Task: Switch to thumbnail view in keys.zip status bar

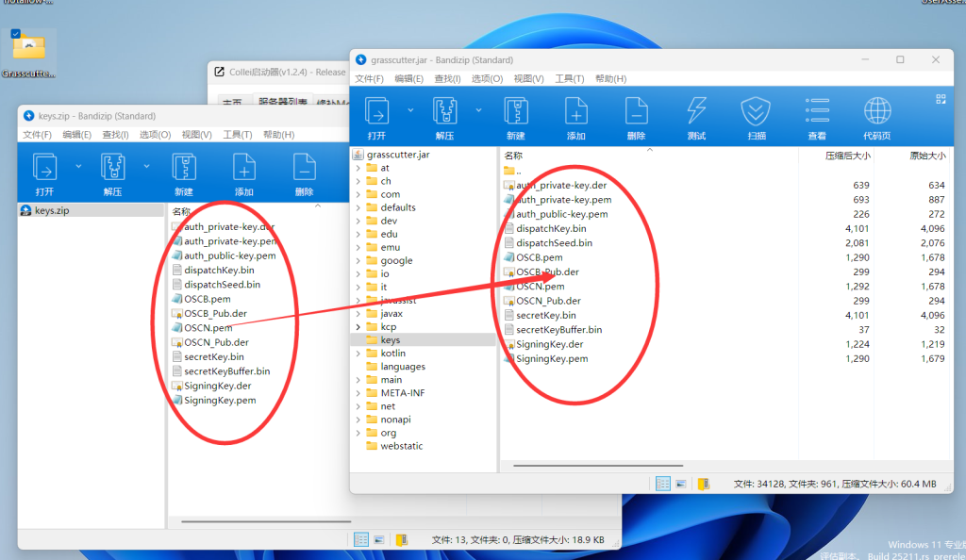Action: click(x=379, y=539)
